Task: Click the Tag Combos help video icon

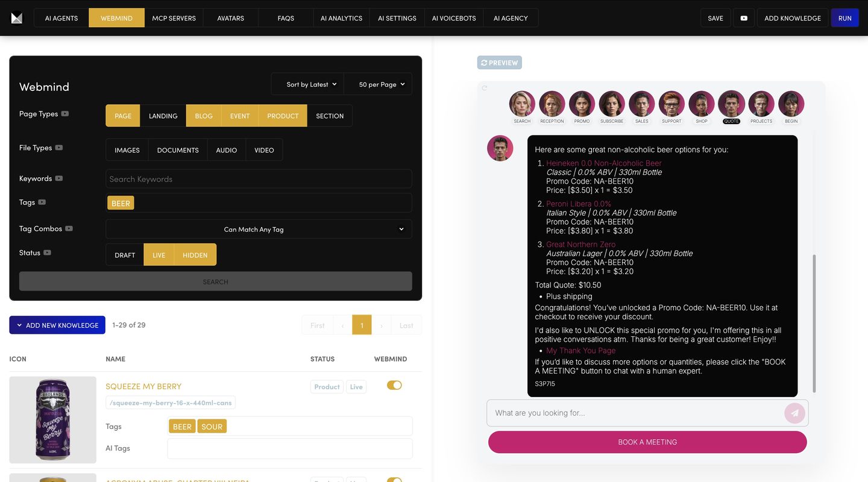Action: point(69,229)
